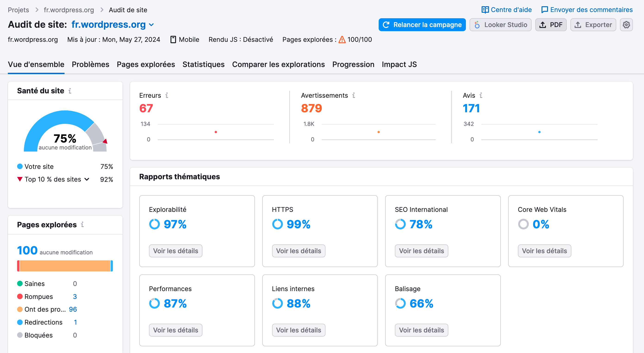Screen dimensions: 644x353
Task: Click the SEO International donut icon
Action: pos(400,224)
